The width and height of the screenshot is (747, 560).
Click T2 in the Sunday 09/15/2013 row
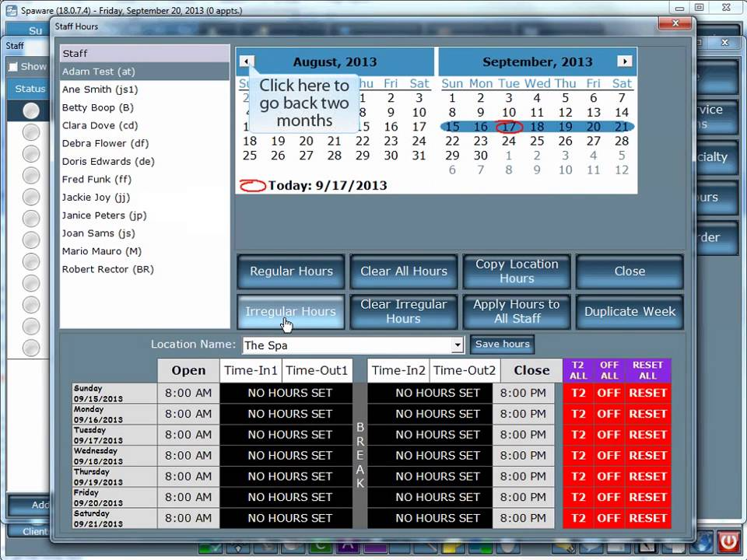578,393
